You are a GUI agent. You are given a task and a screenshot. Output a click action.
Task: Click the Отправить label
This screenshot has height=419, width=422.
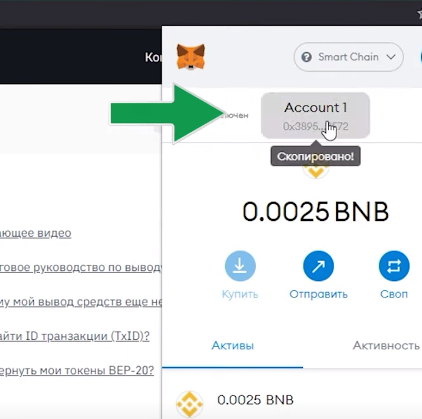click(318, 294)
